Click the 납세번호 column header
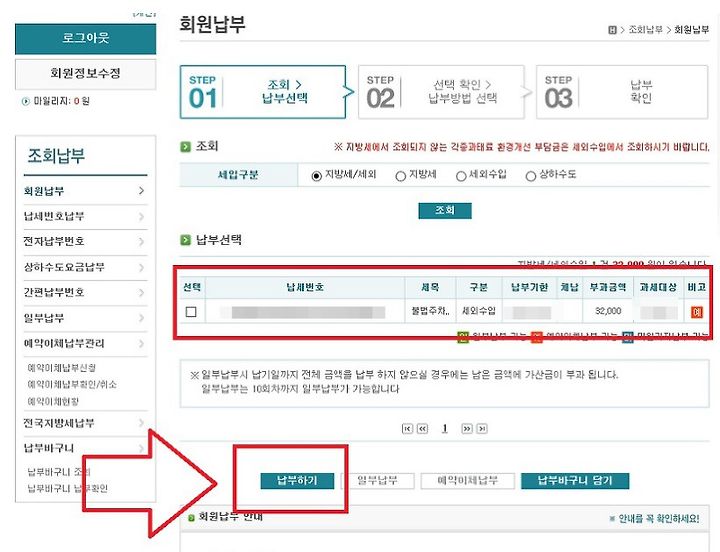The width and height of the screenshot is (720, 552). 305,287
